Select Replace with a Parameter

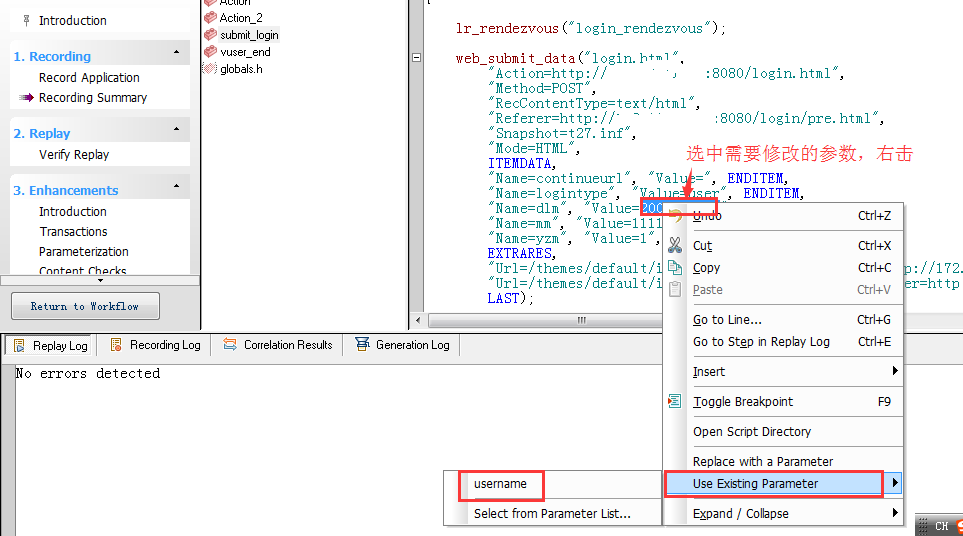[x=783, y=461]
